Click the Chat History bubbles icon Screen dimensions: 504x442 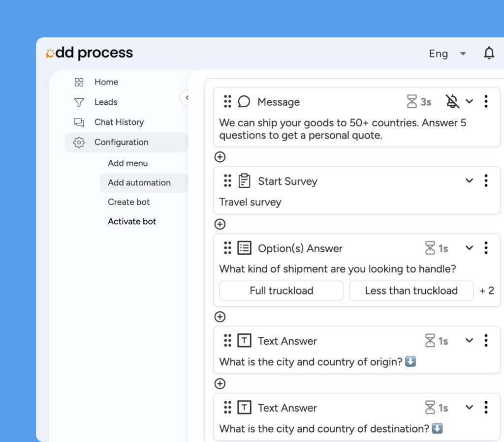[79, 122]
